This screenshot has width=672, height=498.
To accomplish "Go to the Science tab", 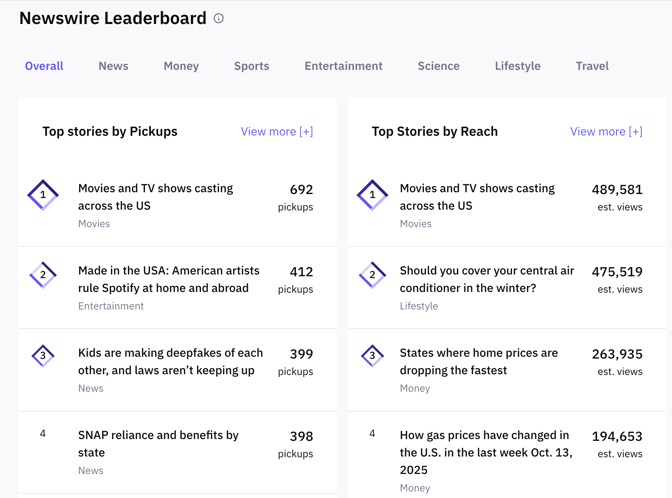I will (438, 66).
